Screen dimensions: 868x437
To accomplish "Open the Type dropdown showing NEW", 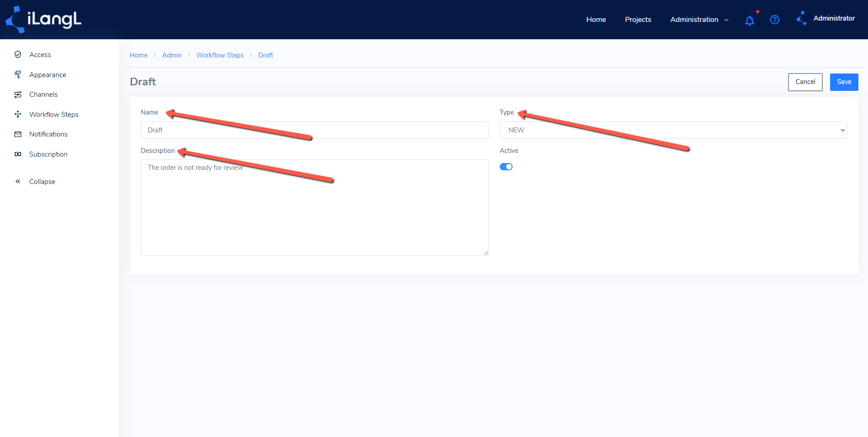I will (x=673, y=130).
